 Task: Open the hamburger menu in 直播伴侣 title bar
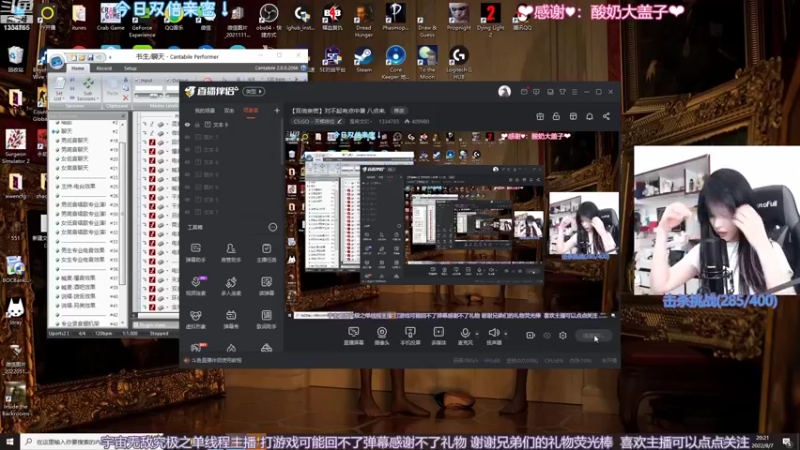574,92
